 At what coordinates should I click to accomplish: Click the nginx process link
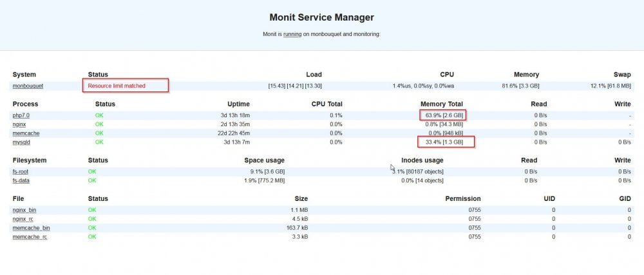tap(19, 124)
